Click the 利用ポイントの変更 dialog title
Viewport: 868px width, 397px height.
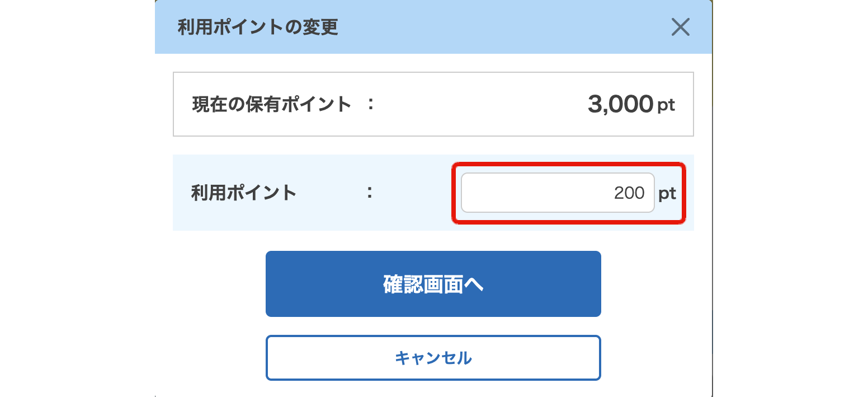(x=258, y=27)
